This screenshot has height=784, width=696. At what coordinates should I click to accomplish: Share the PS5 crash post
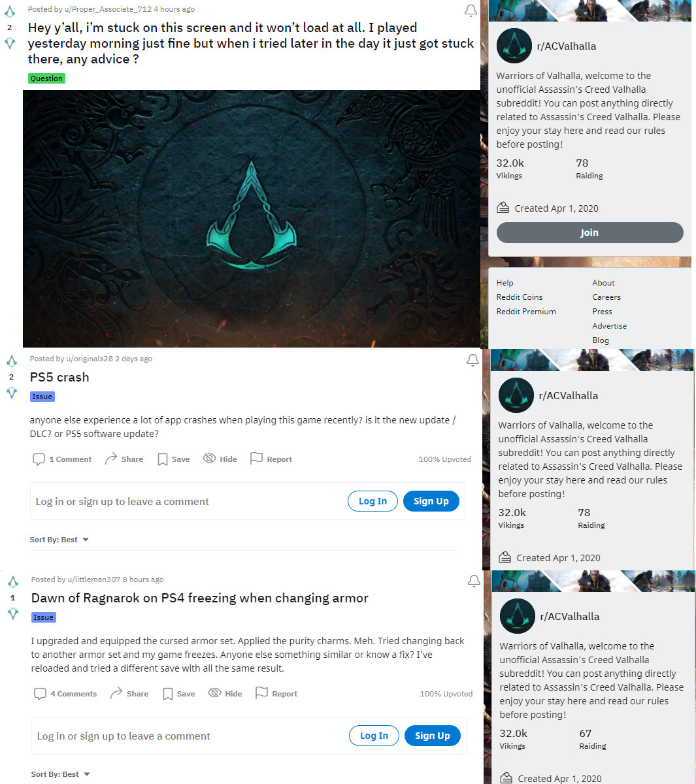(x=124, y=459)
